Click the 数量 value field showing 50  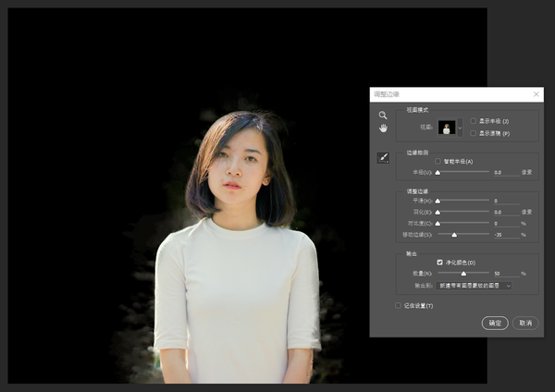pyautogui.click(x=507, y=274)
